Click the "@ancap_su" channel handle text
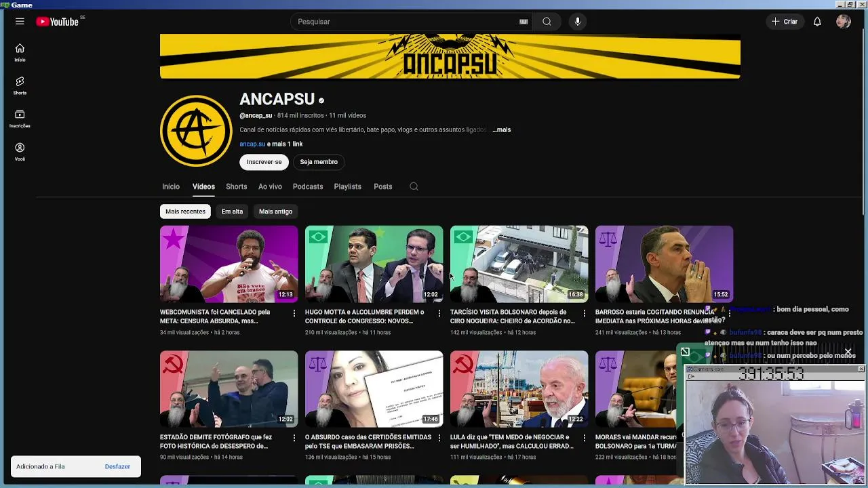 256,116
